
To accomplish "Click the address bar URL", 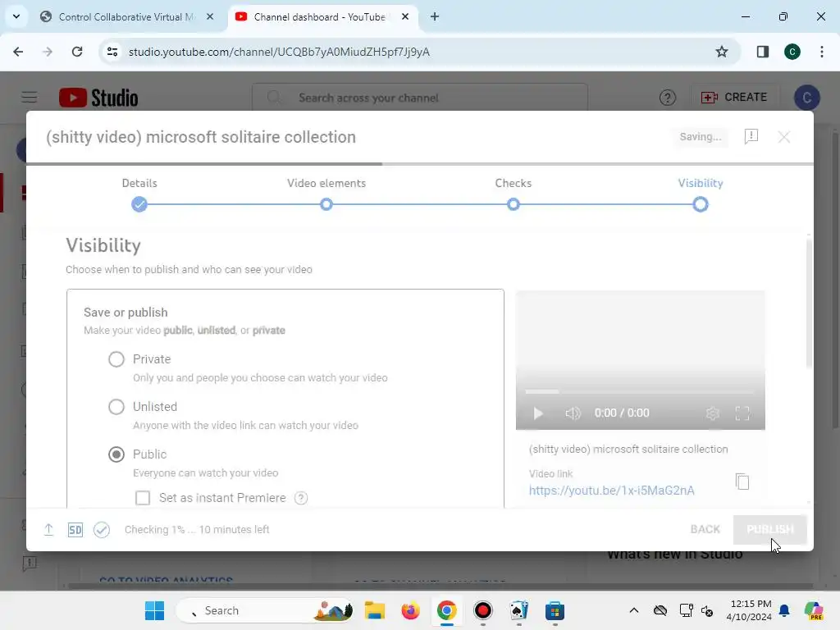I will coord(279,52).
